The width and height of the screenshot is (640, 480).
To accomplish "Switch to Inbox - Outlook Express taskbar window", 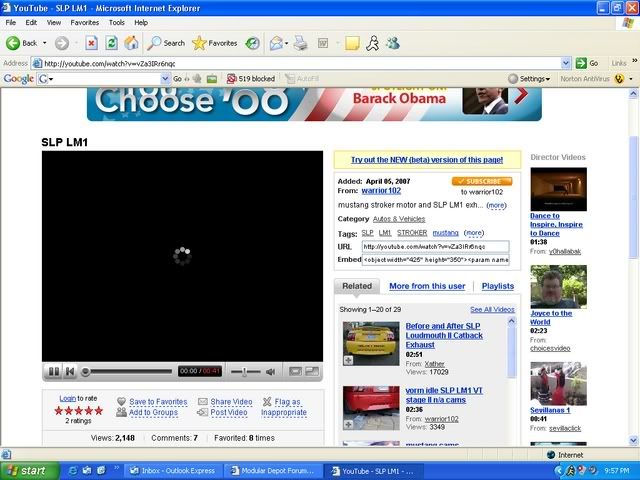I will (172, 471).
